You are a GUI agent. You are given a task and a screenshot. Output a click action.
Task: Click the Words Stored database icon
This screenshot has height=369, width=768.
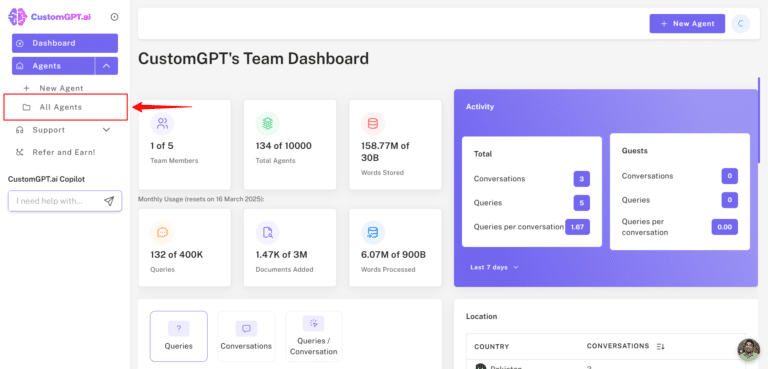[373, 123]
